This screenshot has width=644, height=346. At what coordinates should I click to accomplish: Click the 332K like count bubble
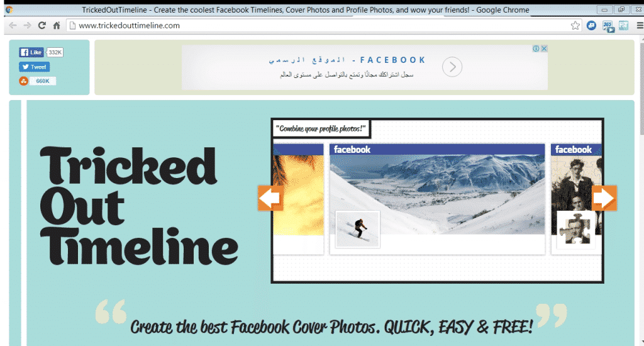(x=55, y=52)
